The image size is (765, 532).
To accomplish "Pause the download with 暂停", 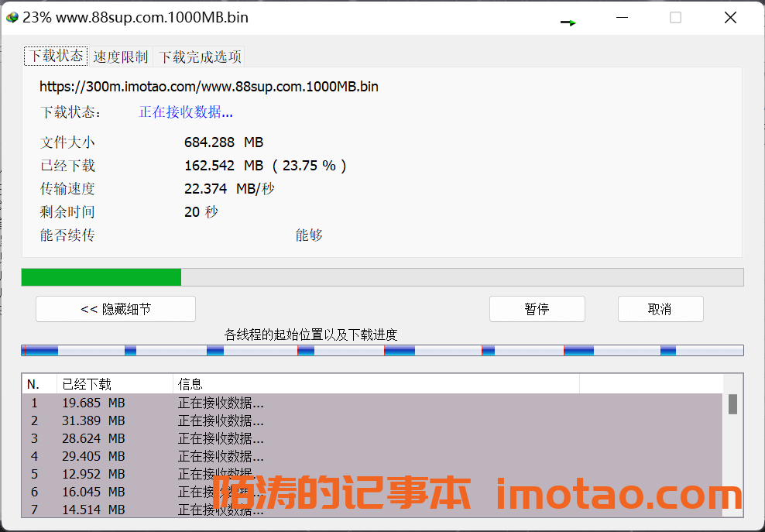I will tap(537, 309).
